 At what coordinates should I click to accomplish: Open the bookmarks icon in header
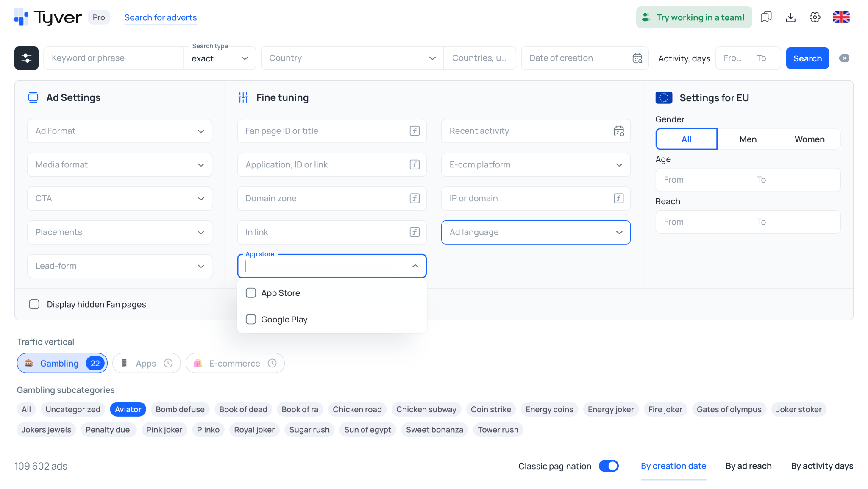click(x=766, y=17)
